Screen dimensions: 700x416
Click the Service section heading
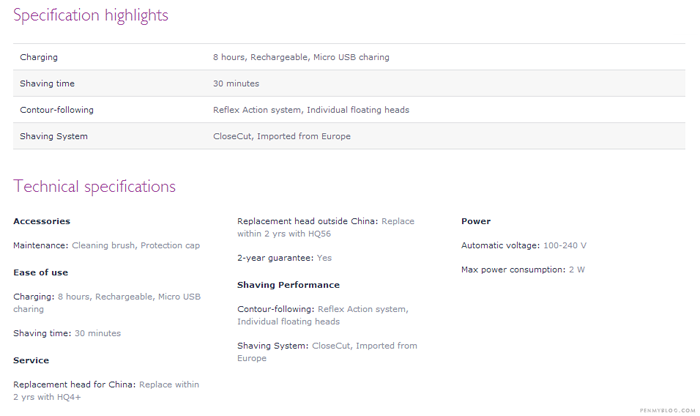coord(31,360)
